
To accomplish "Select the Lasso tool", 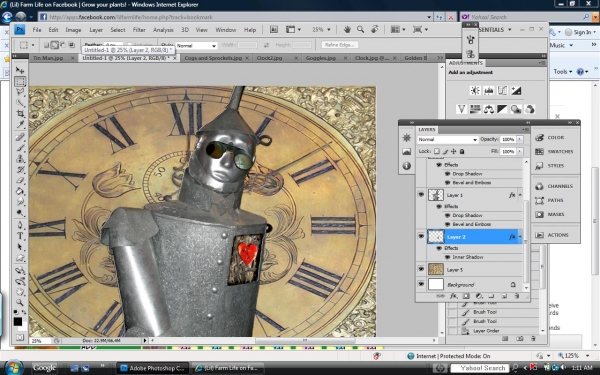I will (20, 92).
